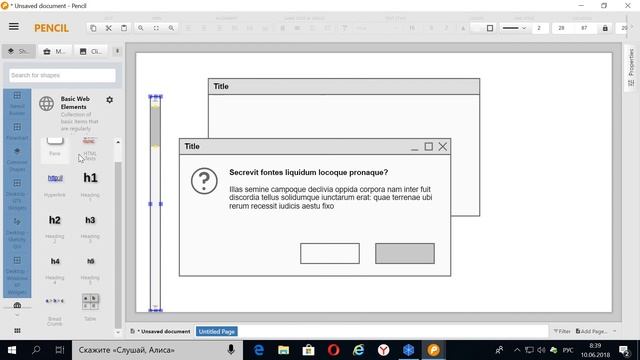Open Basic Web Elements settings gear

tap(109, 100)
